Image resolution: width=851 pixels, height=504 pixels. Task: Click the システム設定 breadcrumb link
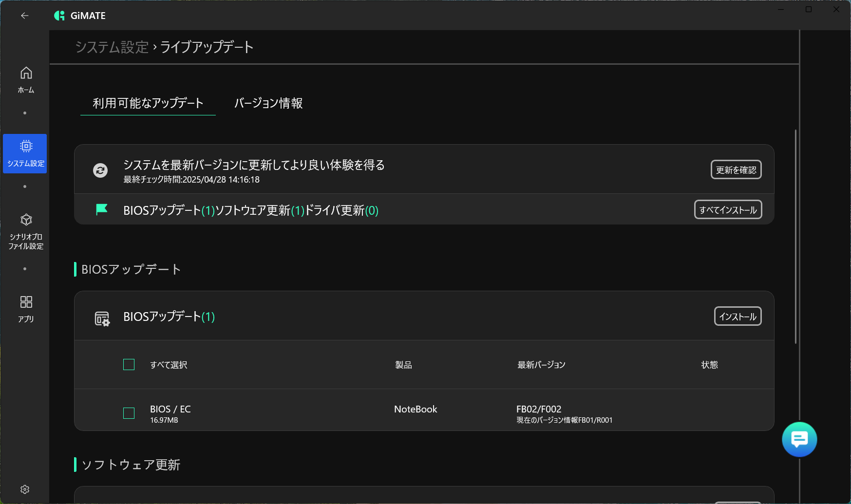click(x=112, y=47)
